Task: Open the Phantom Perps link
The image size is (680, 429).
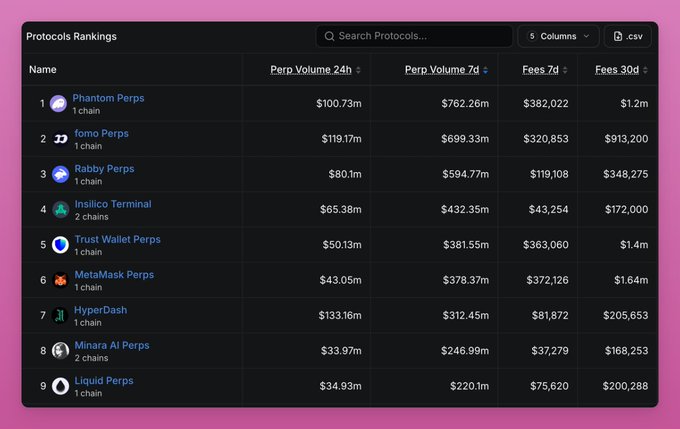Action: [x=108, y=98]
